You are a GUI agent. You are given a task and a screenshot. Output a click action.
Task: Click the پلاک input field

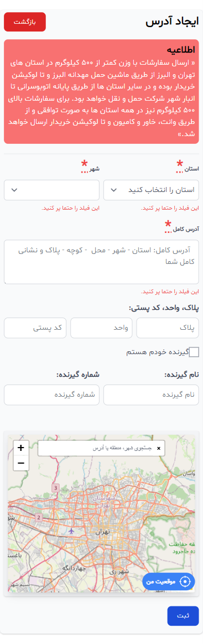point(168,328)
